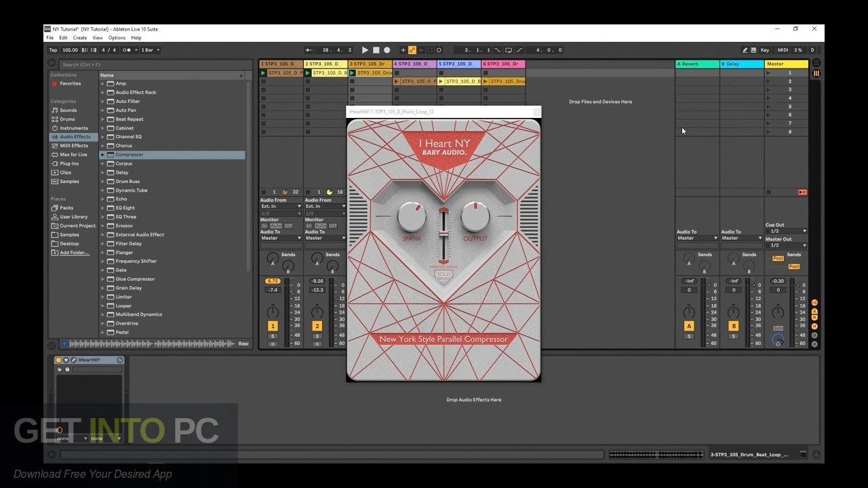Select Max for Live category
Viewport: 868px width, 488px height.
pos(73,155)
